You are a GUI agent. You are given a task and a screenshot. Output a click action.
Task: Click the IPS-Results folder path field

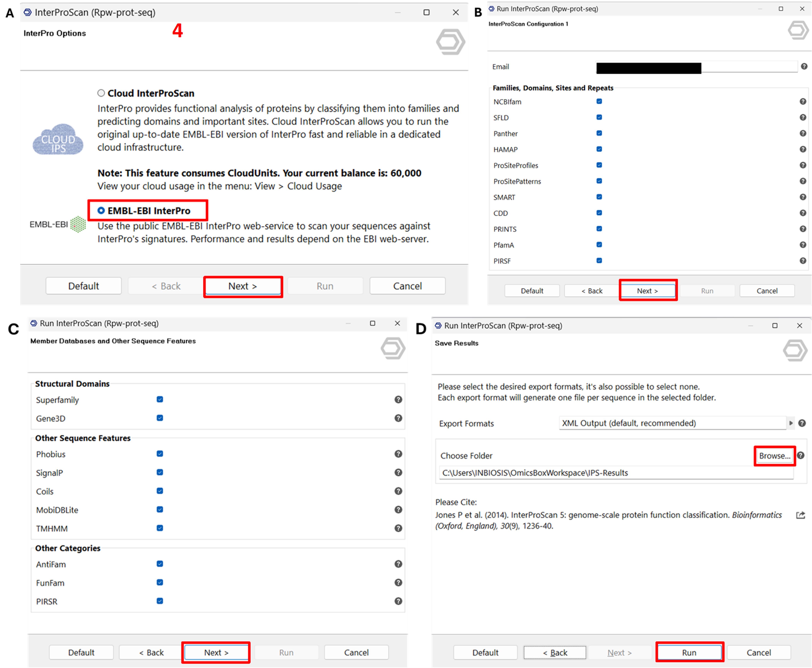616,473
